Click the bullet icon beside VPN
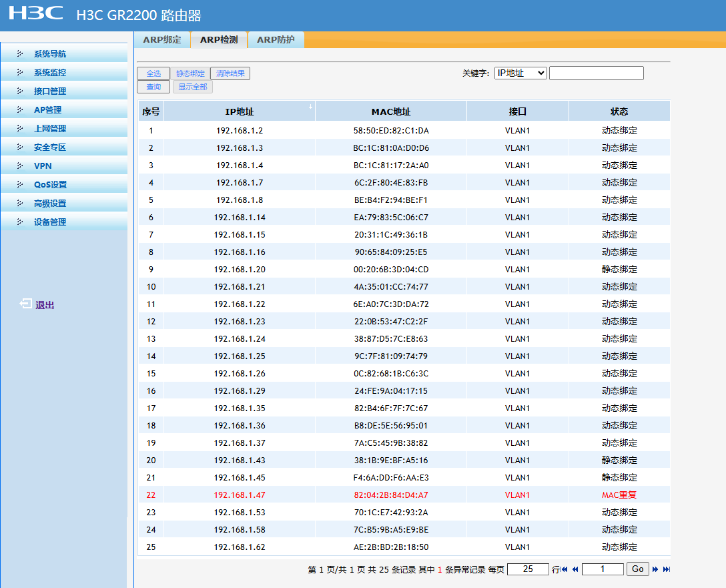This screenshot has width=726, height=588. tap(19, 166)
